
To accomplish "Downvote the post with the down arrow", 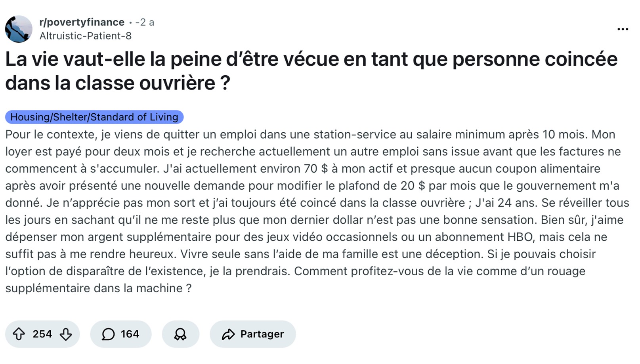I will tap(66, 334).
